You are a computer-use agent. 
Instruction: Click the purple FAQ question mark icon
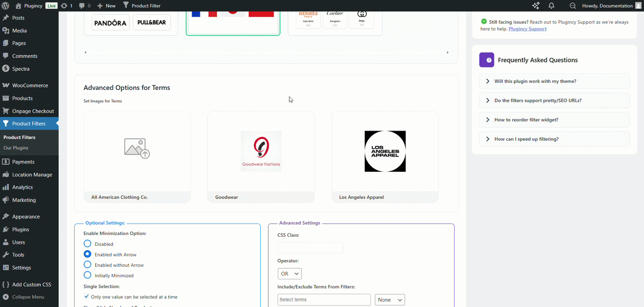coord(487,60)
